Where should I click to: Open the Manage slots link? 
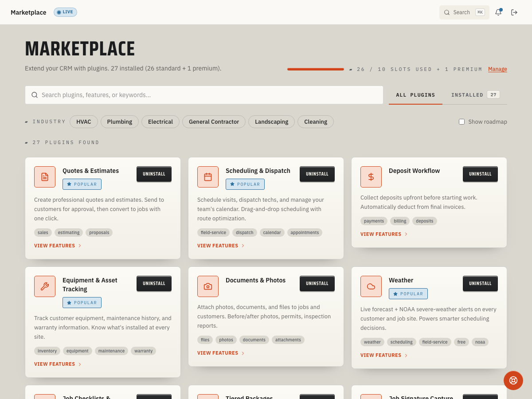coord(497,69)
